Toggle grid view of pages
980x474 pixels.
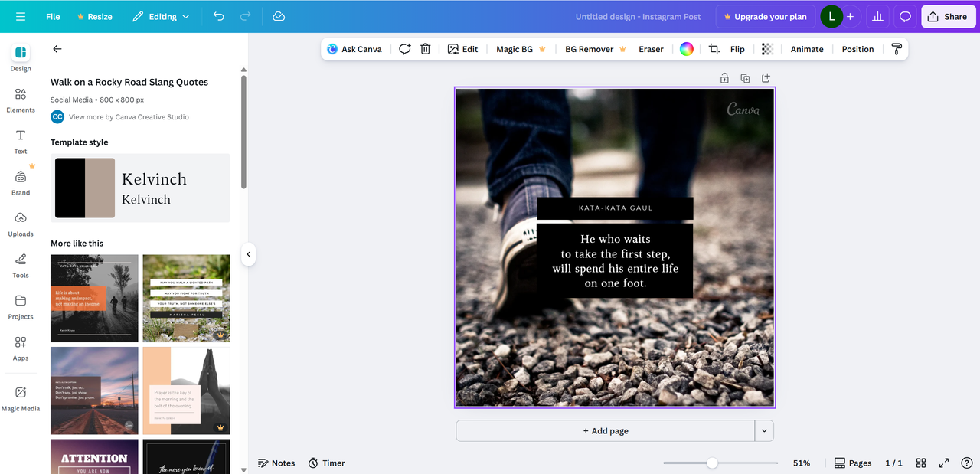[x=921, y=463]
